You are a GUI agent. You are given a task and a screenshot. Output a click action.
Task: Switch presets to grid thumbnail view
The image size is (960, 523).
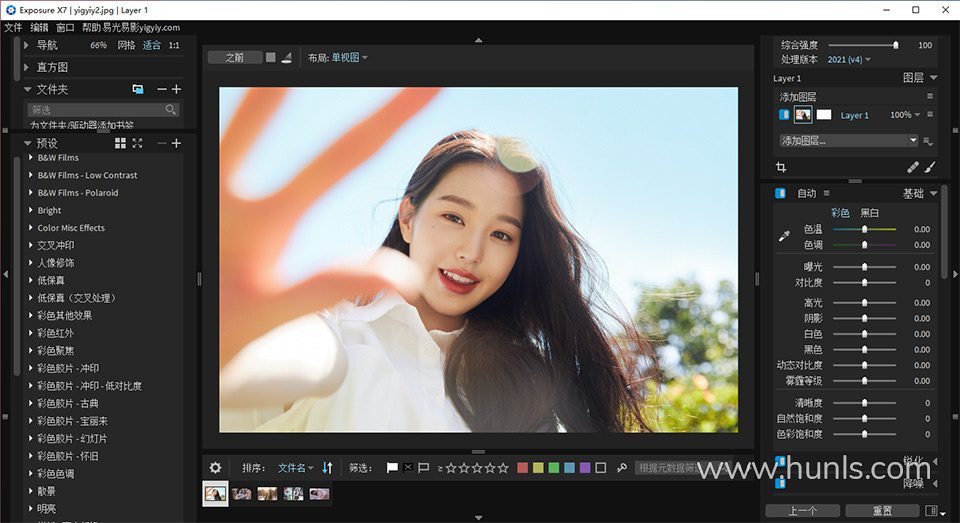120,143
